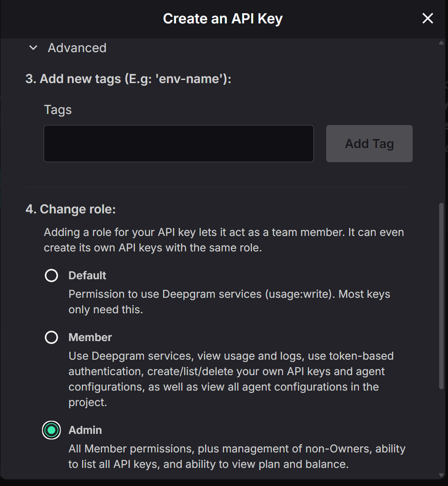Click the 'Create an API Key' title
448x486 pixels.
pyautogui.click(x=223, y=19)
